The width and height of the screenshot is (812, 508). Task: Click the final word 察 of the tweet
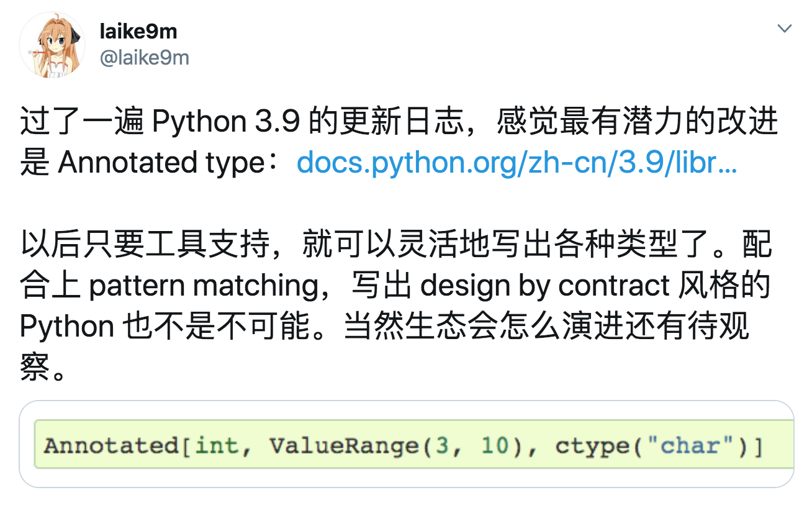click(34, 368)
